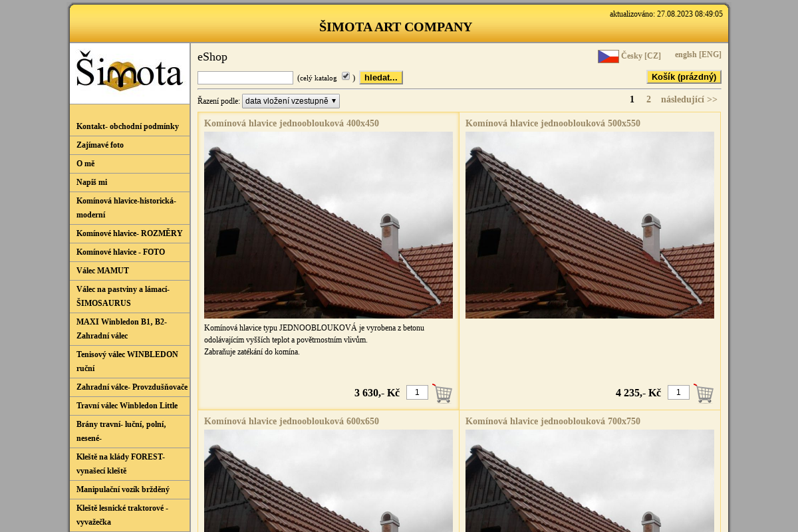Click the 'eShop' page heading
Screen dimensions: 798x532
click(x=212, y=57)
